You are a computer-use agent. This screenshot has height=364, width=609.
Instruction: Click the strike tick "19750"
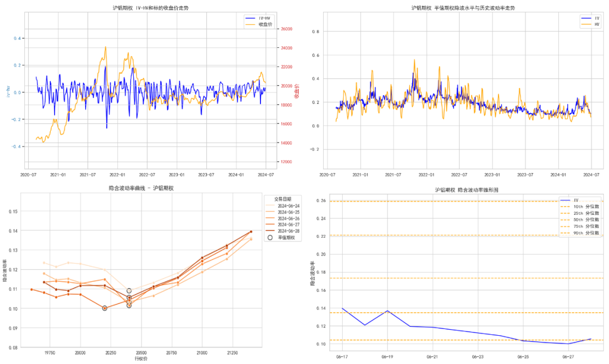click(50, 353)
